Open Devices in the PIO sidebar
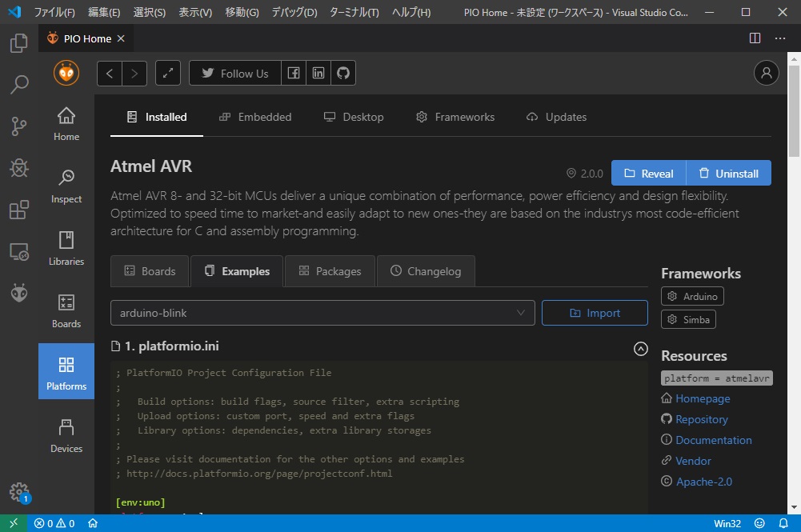The image size is (801, 532). (x=66, y=436)
